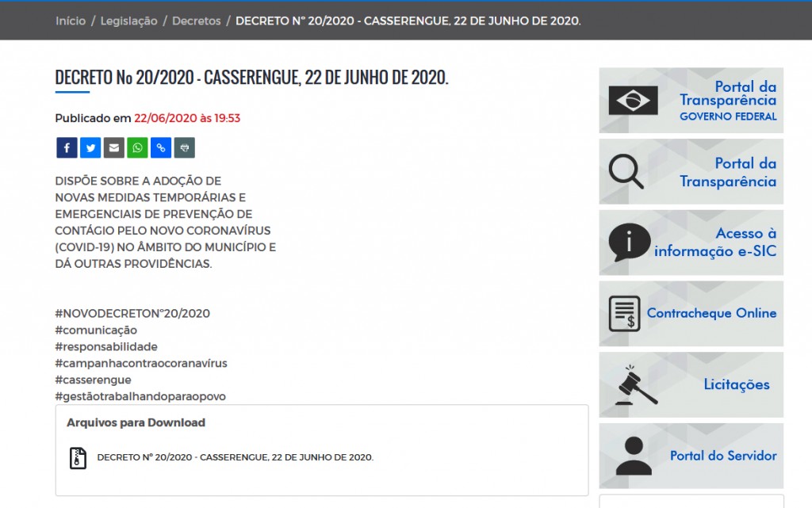Print the page using printer icon
This screenshot has height=508, width=812.
coord(185,148)
